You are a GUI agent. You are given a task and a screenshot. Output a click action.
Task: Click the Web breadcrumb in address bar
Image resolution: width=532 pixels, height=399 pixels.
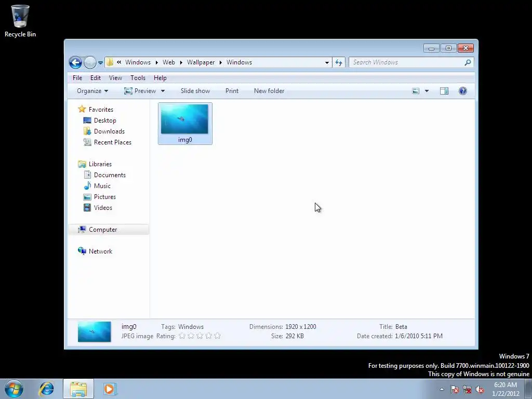pyautogui.click(x=169, y=62)
